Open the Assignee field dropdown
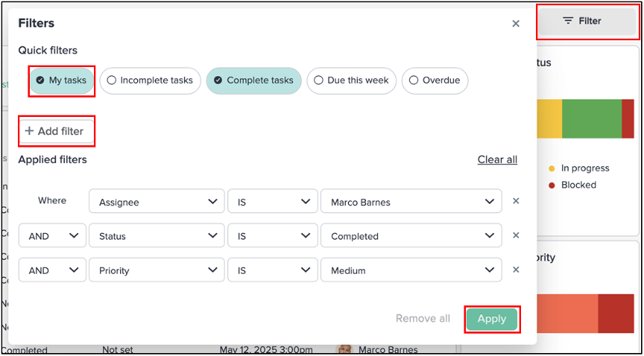644x356 pixels. [157, 201]
